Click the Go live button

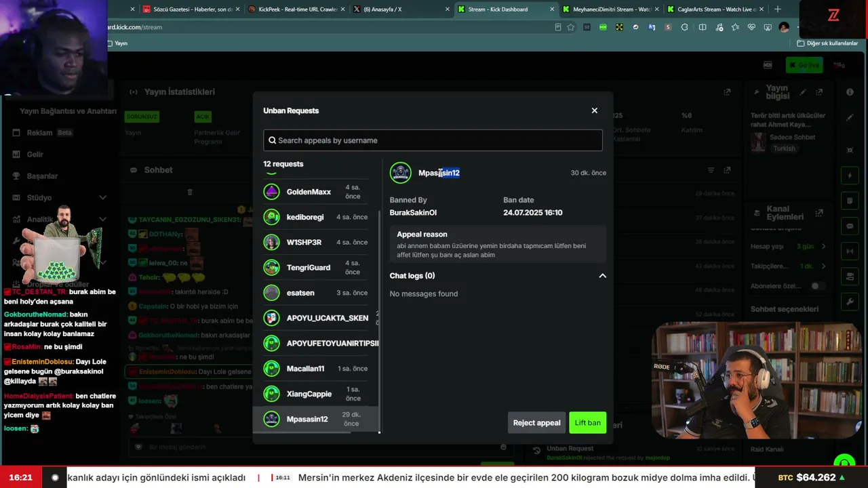[x=804, y=65]
